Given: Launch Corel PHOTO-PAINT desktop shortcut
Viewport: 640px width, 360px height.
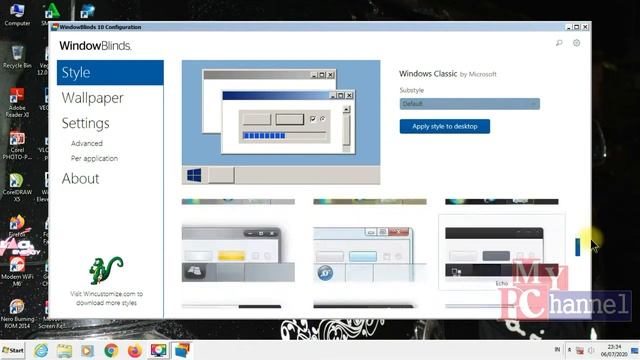Looking at the screenshot, I should click(17, 145).
